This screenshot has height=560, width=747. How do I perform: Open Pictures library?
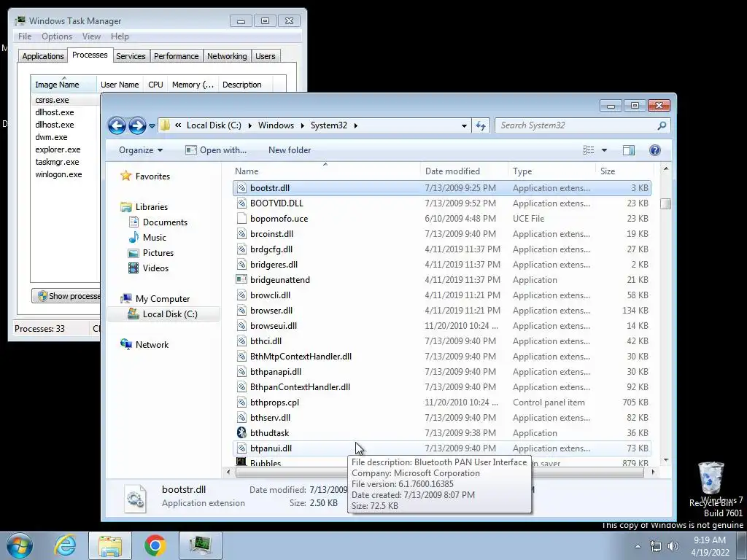158,253
